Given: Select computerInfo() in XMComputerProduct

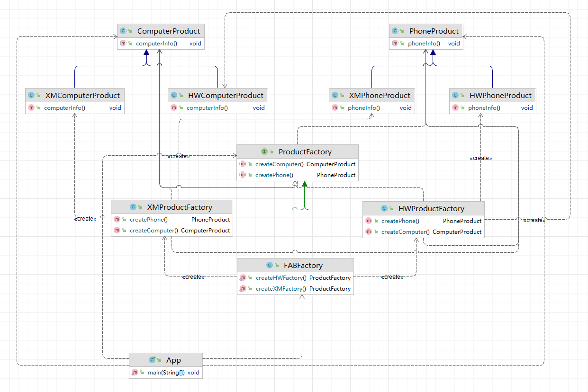Looking at the screenshot, I should (64, 107).
